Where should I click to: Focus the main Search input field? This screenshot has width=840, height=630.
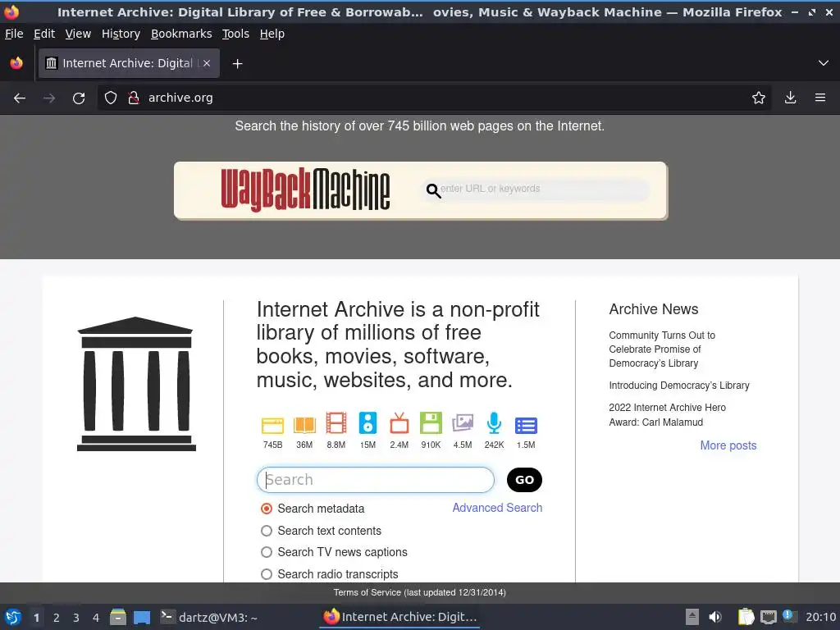tap(376, 480)
